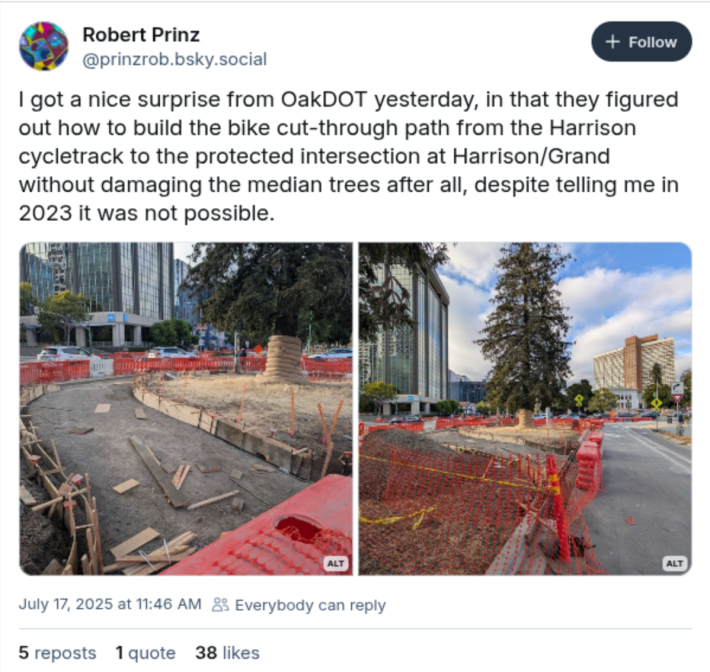Screen dimensions: 710x672
Task: Show ALT text for left photo
Action: coord(336,563)
